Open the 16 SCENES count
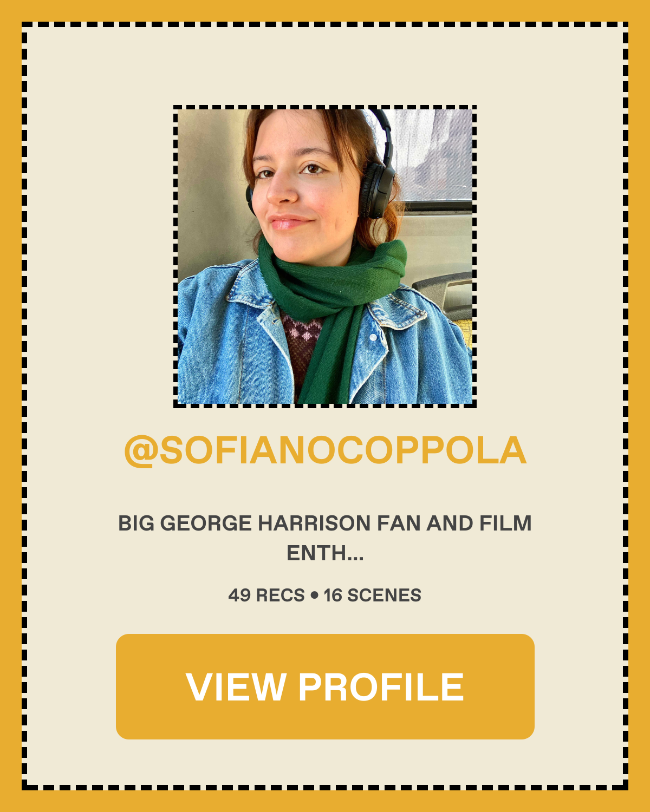This screenshot has height=812, width=650. pyautogui.click(x=372, y=595)
